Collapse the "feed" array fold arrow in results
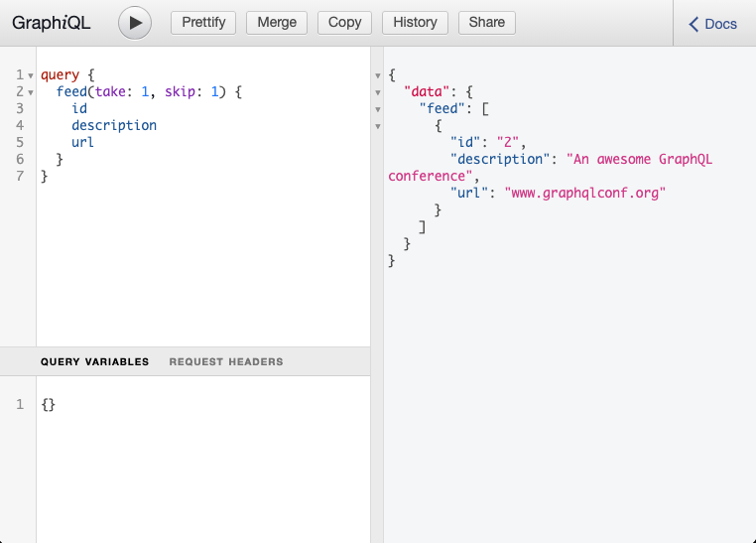 [x=378, y=109]
